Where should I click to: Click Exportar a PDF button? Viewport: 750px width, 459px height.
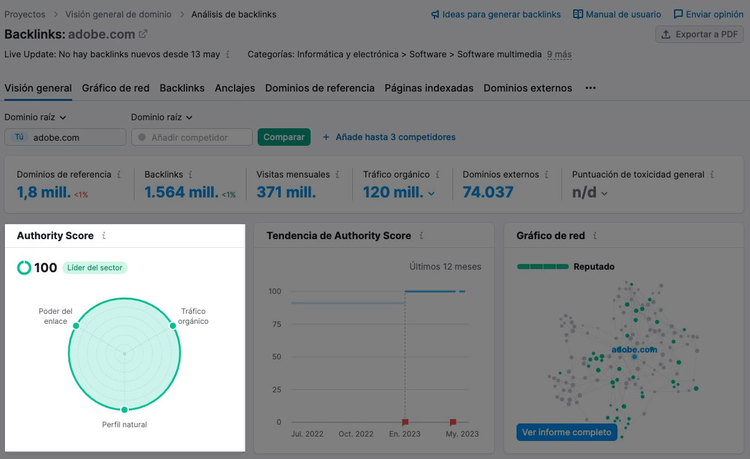[x=699, y=34]
